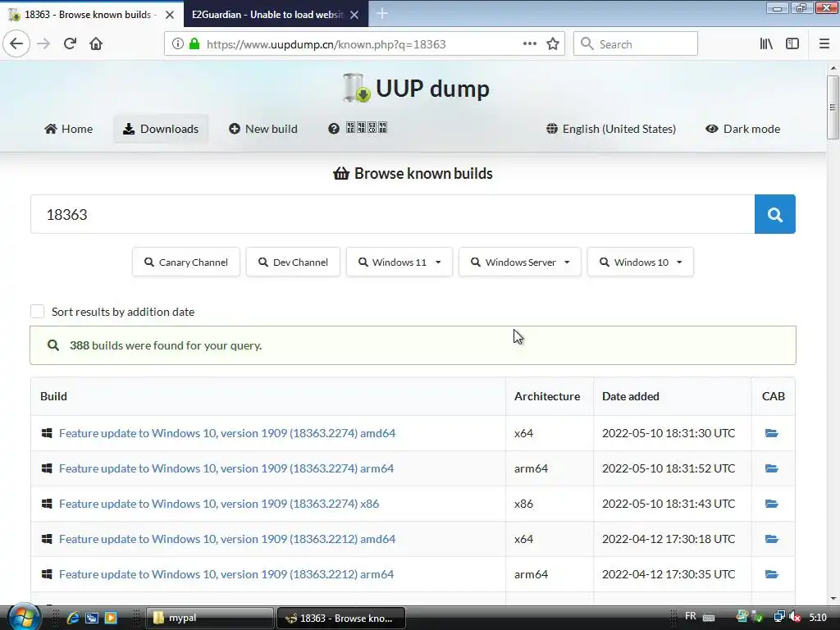Close the E2Guardian tab

pos(354,15)
